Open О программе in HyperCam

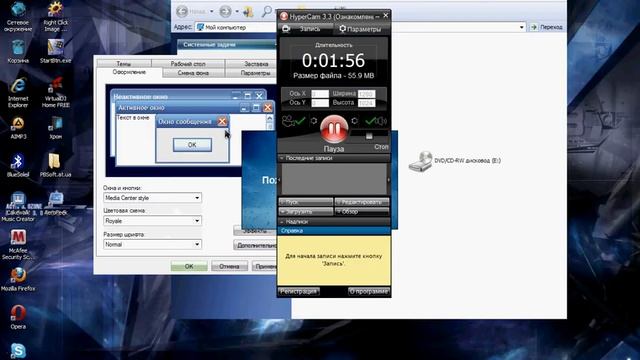369,291
